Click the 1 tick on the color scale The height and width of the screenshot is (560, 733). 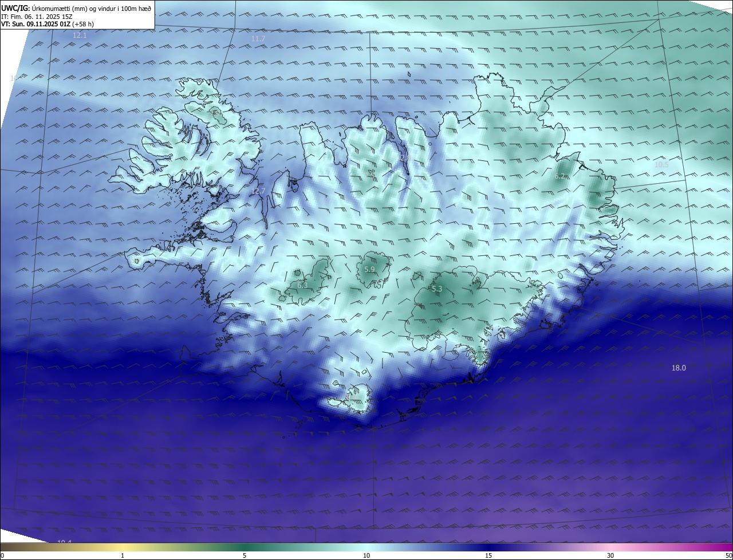(x=123, y=556)
